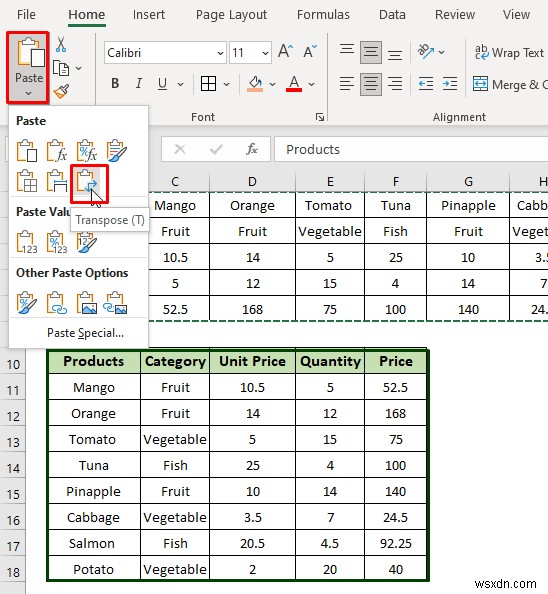The height and width of the screenshot is (594, 548).
Task: Open the Insert ribbon tab
Action: [x=148, y=15]
